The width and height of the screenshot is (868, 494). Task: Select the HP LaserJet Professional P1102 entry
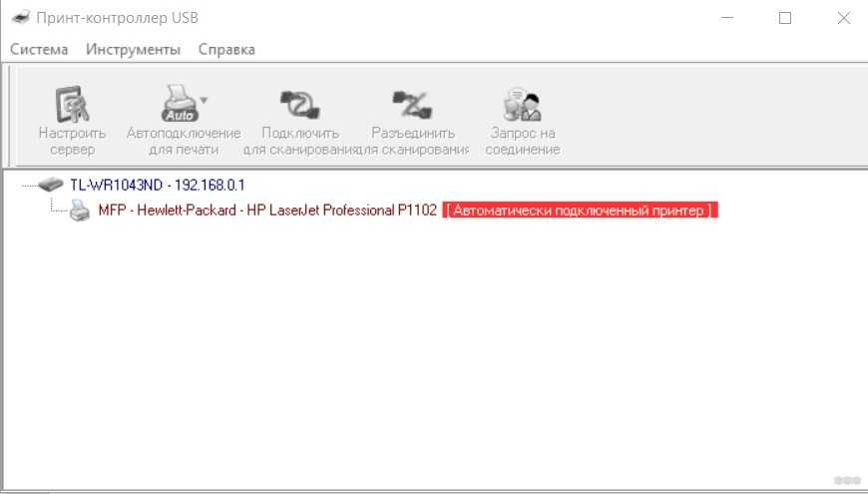[268, 211]
